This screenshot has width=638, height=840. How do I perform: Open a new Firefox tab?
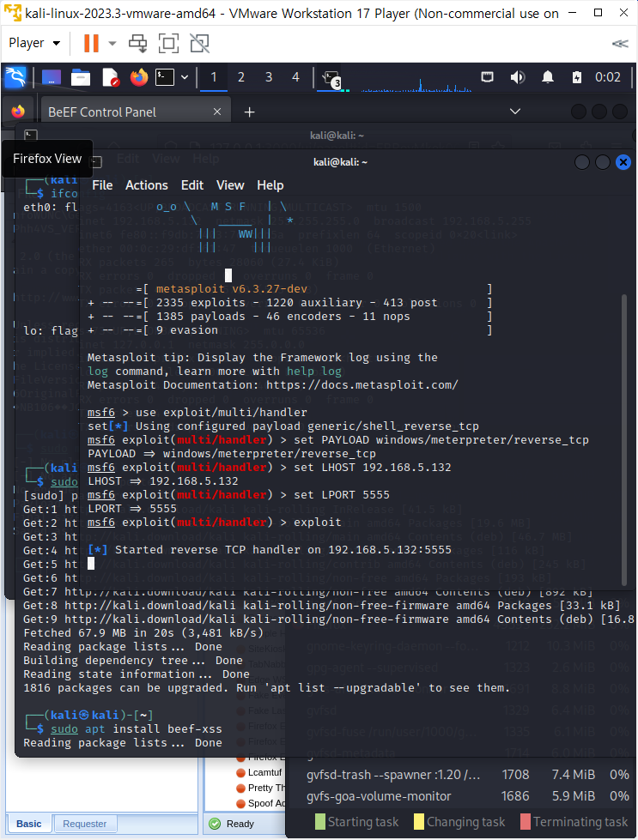point(249,112)
